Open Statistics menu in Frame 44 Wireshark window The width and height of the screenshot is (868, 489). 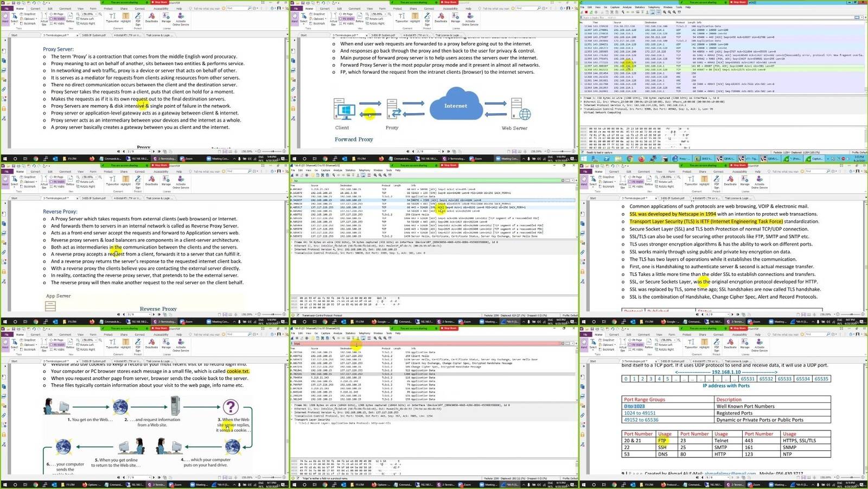tap(351, 170)
